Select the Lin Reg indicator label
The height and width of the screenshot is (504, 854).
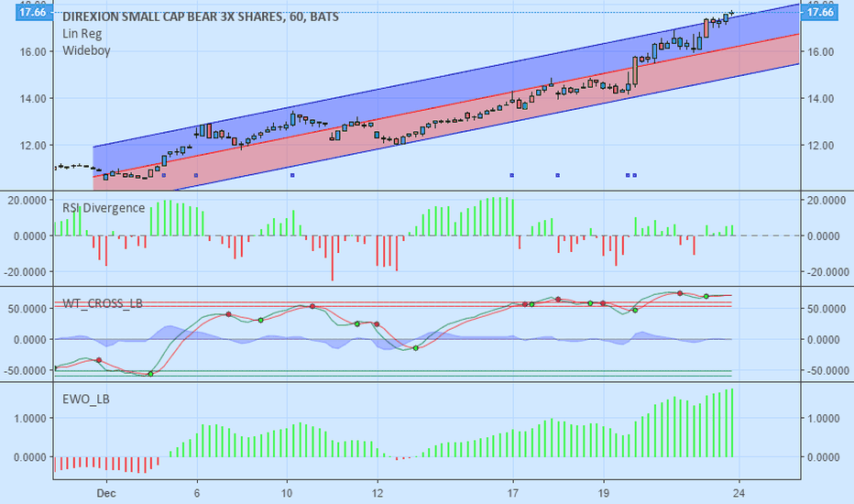82,34
